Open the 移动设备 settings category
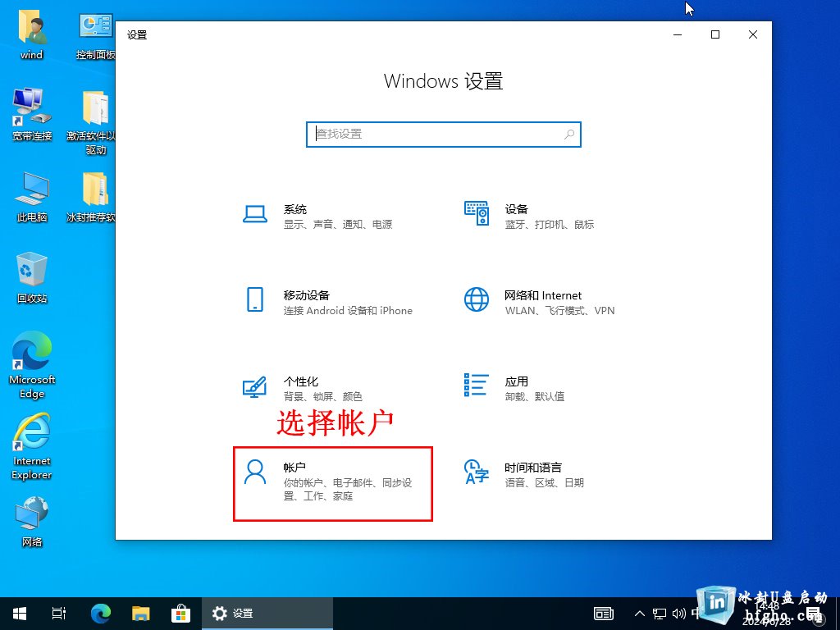 332,302
